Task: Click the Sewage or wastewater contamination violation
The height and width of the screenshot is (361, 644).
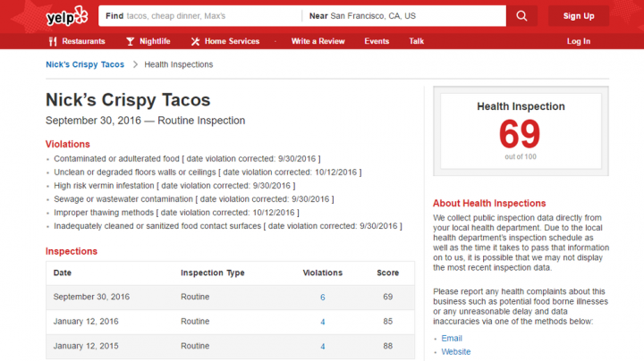Action: click(x=194, y=199)
